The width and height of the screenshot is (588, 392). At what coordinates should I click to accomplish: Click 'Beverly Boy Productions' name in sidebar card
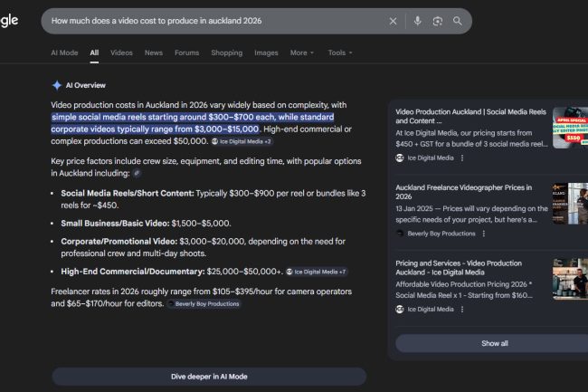tap(441, 234)
